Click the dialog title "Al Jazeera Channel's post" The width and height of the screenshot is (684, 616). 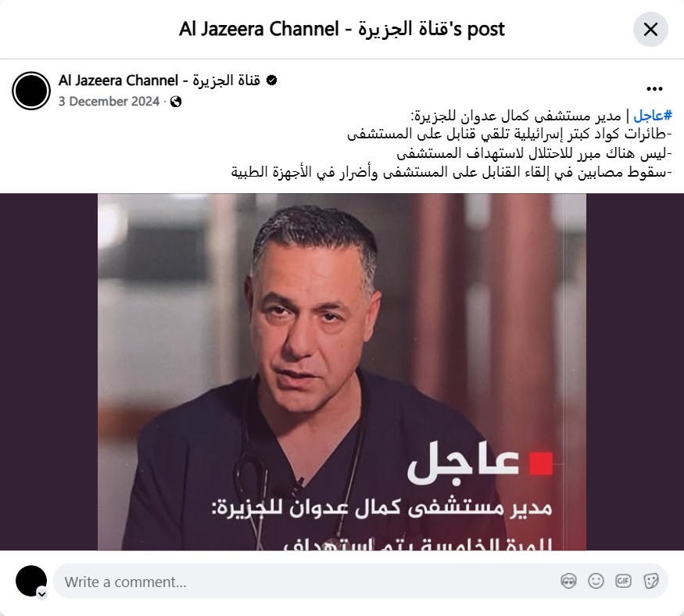[342, 29]
